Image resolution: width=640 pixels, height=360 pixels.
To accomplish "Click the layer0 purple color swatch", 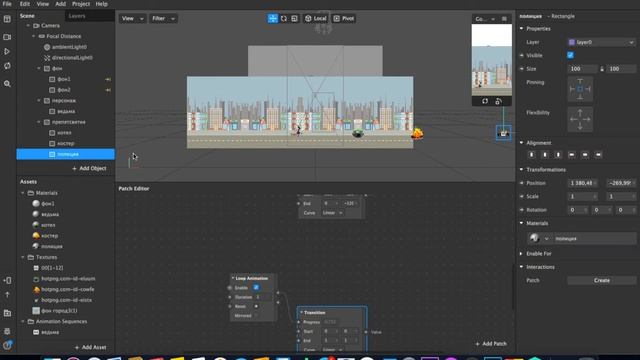I will (572, 42).
